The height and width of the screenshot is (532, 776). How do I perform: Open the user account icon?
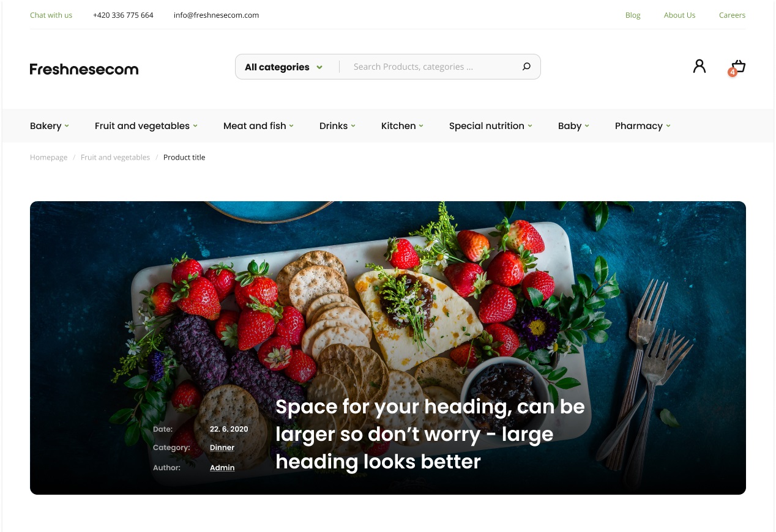[699, 66]
